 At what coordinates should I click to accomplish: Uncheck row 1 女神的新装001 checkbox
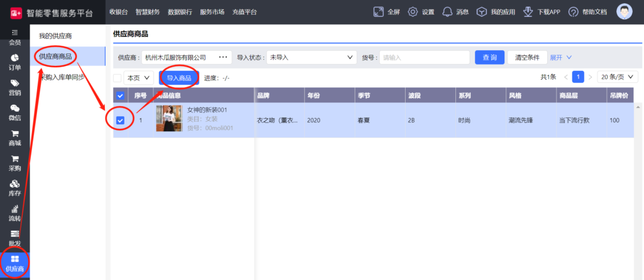coord(120,120)
